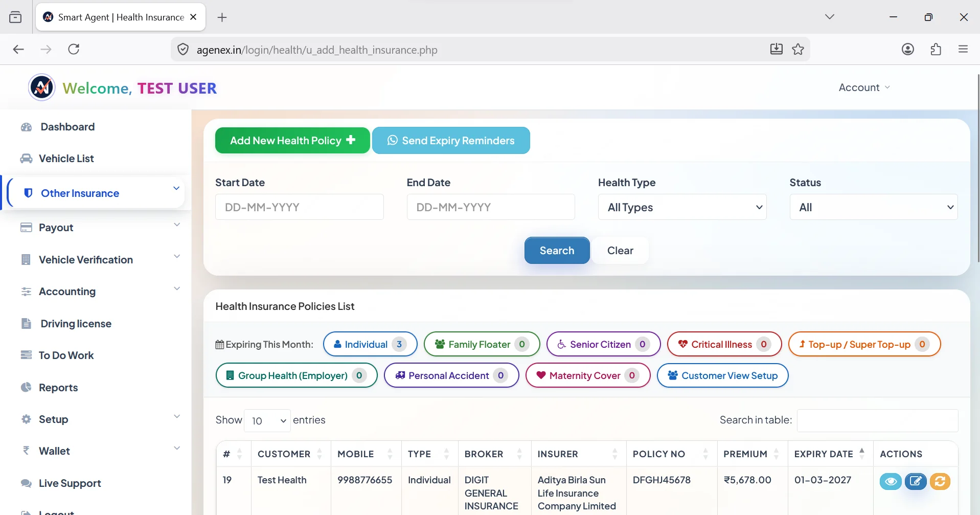Open the Driving license page
980x515 pixels.
(x=76, y=323)
